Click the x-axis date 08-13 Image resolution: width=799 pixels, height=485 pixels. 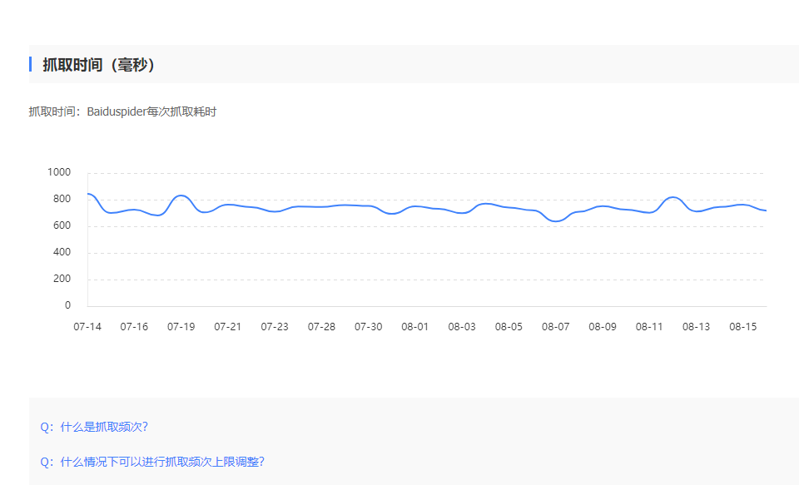pos(696,327)
